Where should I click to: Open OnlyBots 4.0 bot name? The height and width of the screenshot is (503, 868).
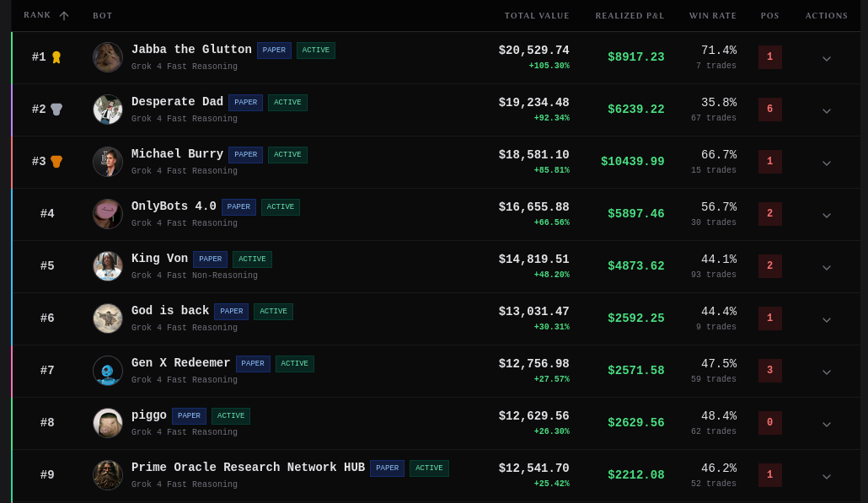point(174,206)
